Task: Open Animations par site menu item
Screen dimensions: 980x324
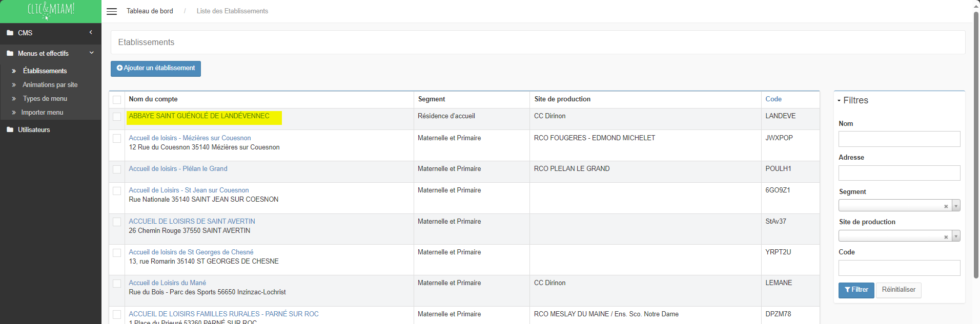Action: point(50,84)
